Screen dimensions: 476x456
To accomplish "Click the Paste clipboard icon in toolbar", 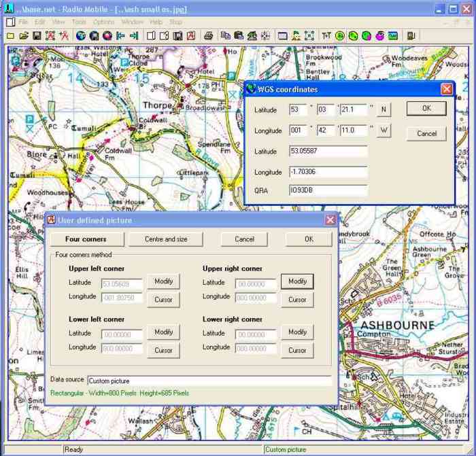I will tap(239, 36).
